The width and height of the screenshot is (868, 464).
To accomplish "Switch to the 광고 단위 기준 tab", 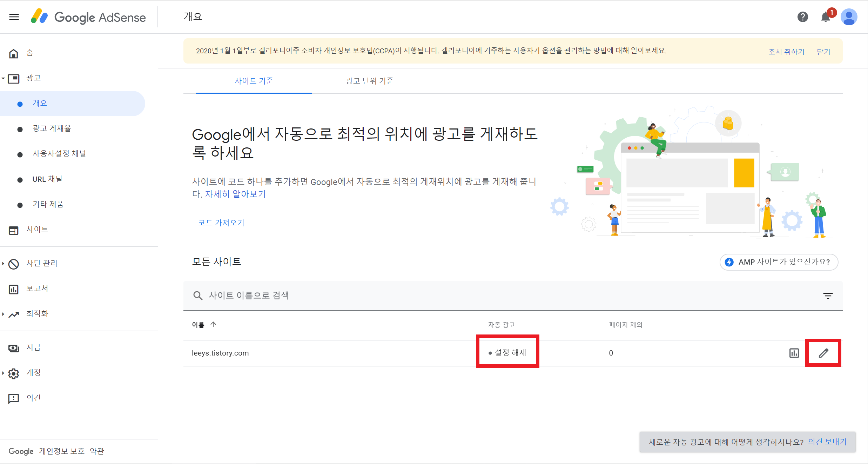I will [369, 81].
